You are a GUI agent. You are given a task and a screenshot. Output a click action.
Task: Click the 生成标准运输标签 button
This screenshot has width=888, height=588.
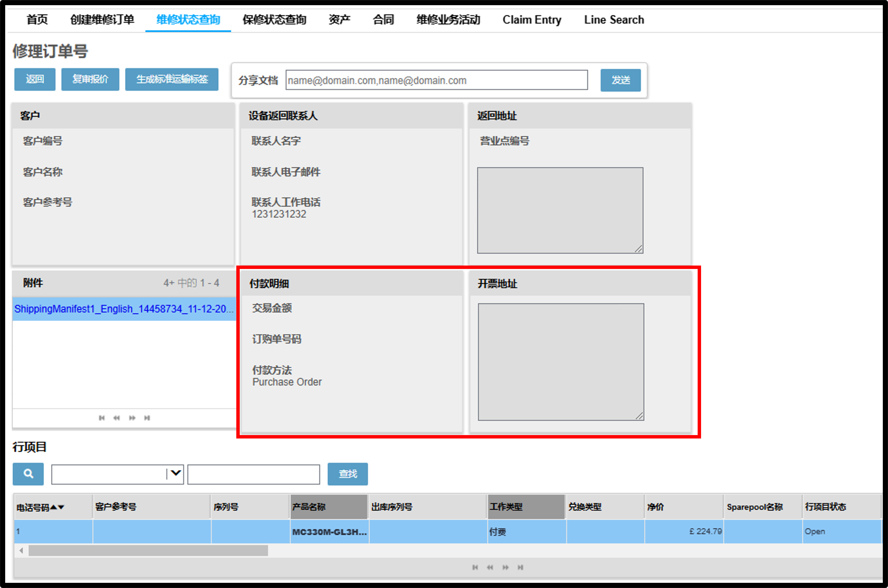point(172,79)
